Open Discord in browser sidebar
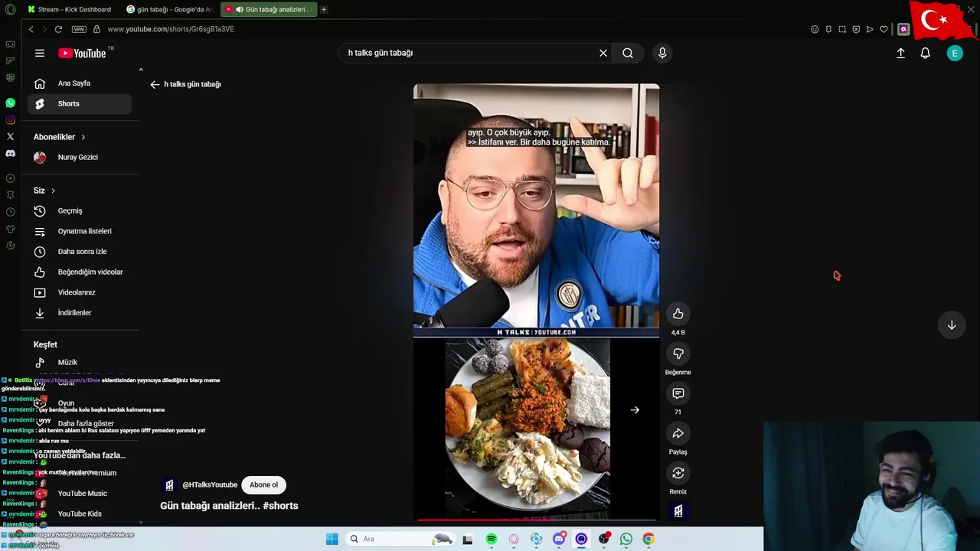This screenshot has width=980, height=551. coord(10,153)
